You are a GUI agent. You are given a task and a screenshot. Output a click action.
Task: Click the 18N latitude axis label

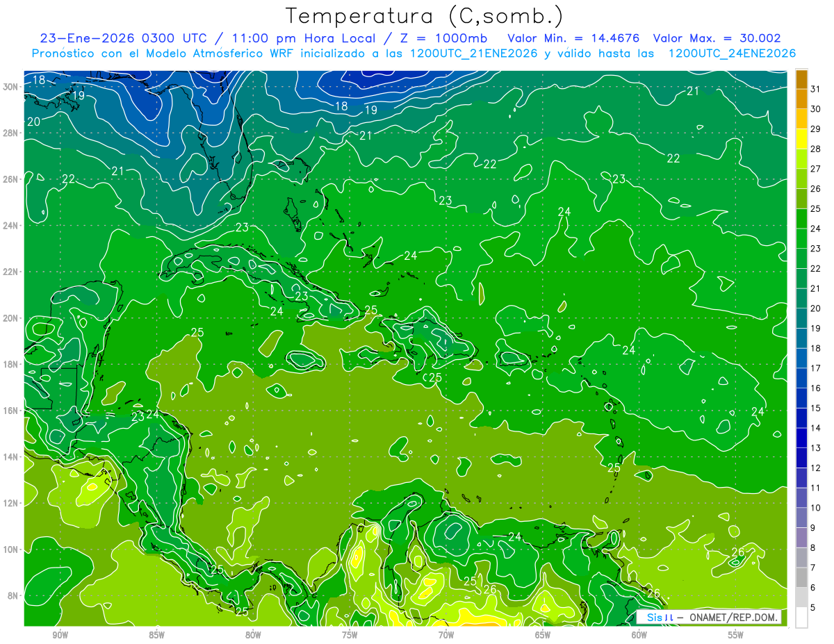pos(10,364)
